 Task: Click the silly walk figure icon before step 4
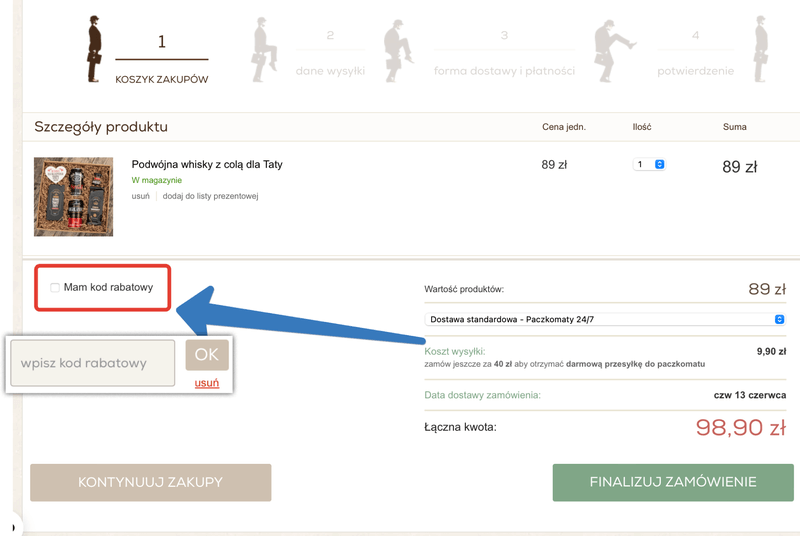tap(610, 50)
